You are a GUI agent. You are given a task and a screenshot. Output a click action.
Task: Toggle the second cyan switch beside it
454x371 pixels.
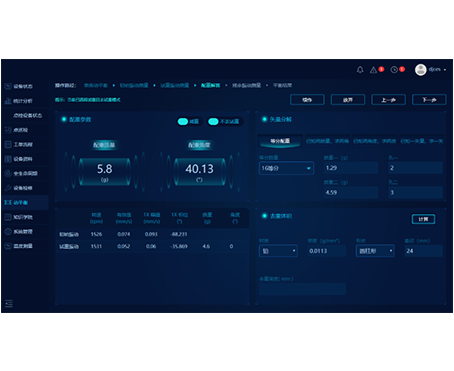[x=213, y=122]
